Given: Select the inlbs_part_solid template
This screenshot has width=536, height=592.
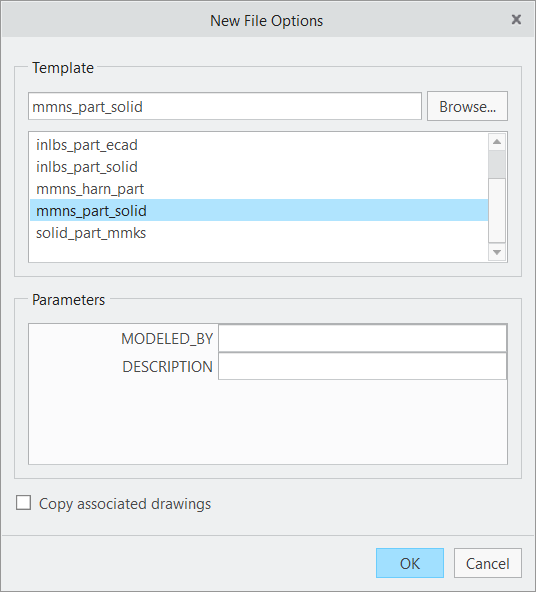Looking at the screenshot, I should 259,167.
